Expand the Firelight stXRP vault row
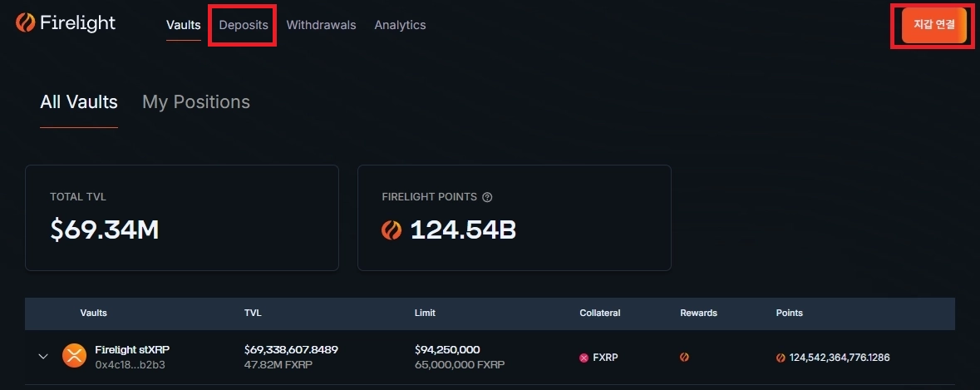 [x=43, y=357]
